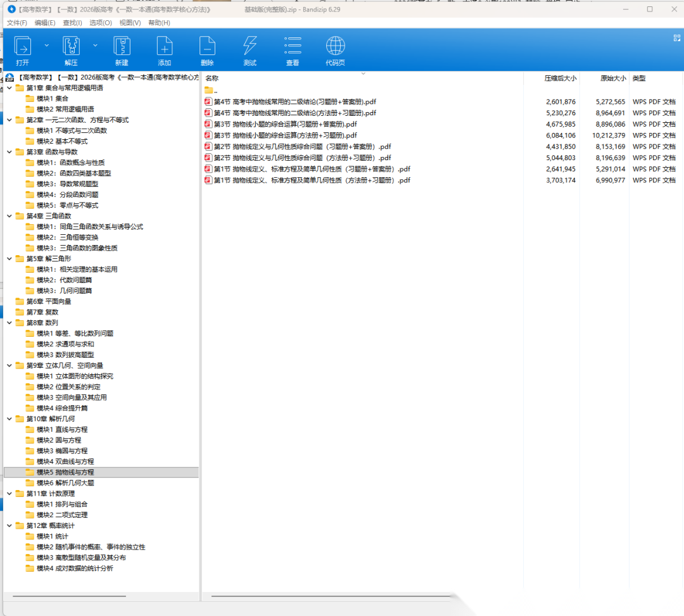Click the Test (测试) archive icon

(250, 46)
